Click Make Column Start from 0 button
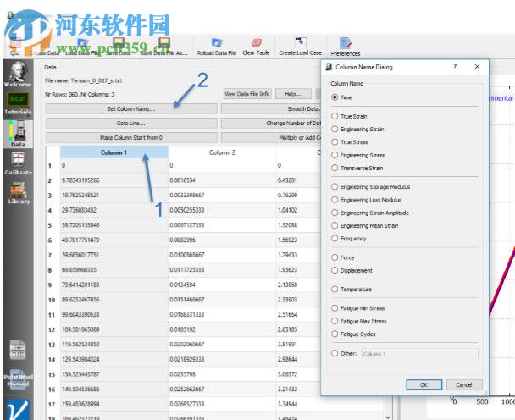 click(131, 137)
